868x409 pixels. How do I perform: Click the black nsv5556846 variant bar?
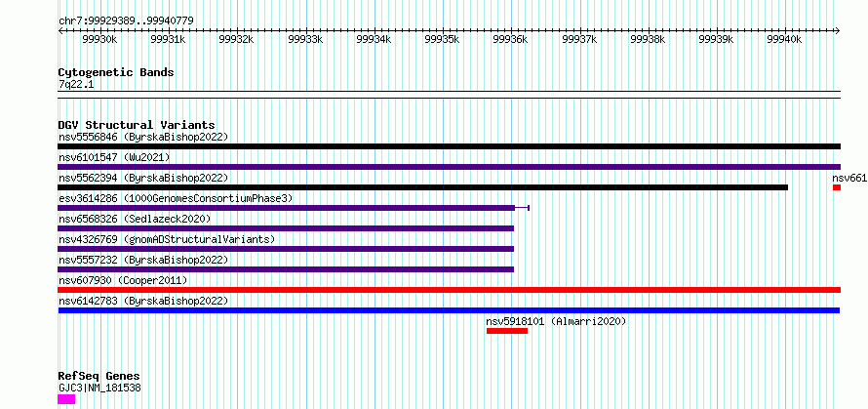click(449, 146)
